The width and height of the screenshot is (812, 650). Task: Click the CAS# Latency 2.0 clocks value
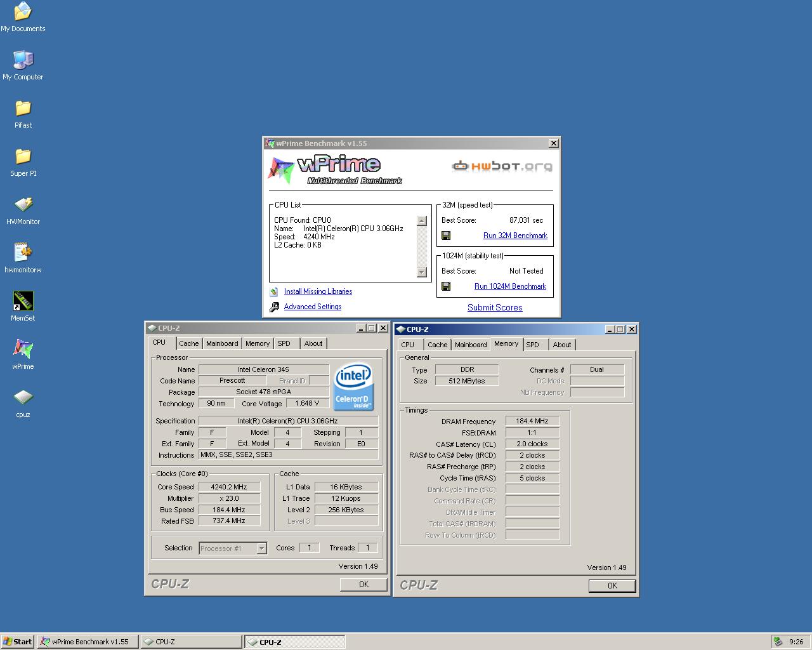click(532, 444)
